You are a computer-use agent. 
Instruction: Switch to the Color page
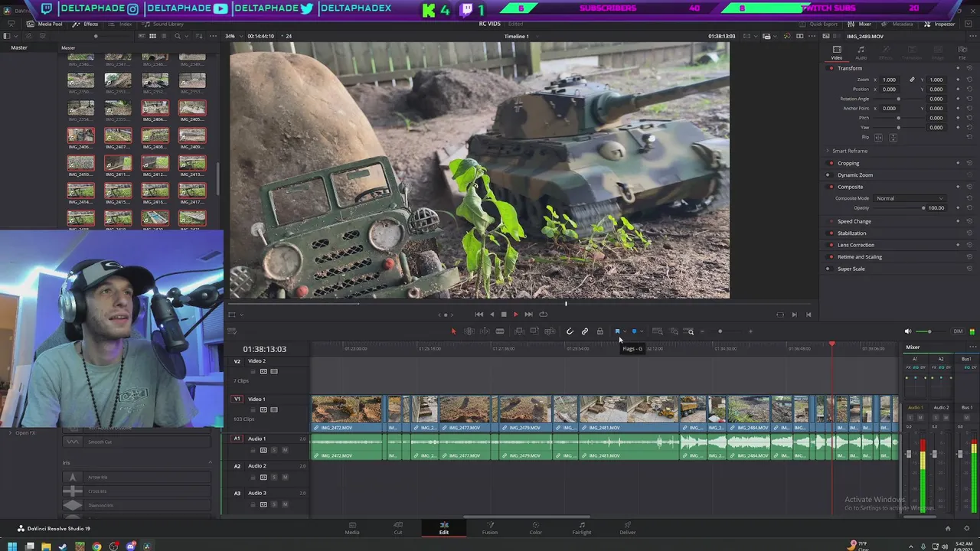pos(536,528)
